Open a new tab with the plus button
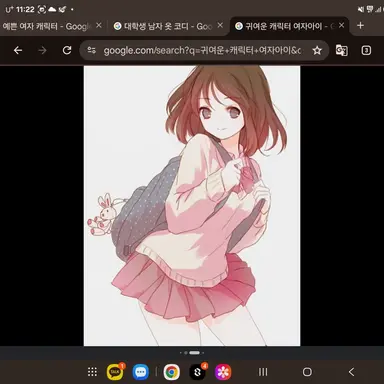384x384 pixels. click(x=360, y=25)
